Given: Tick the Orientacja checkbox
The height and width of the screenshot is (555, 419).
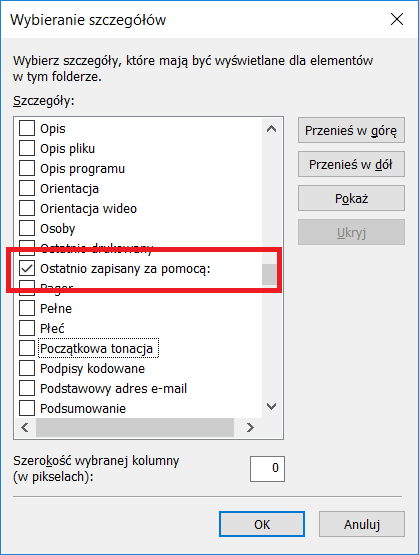Looking at the screenshot, I should tap(27, 188).
